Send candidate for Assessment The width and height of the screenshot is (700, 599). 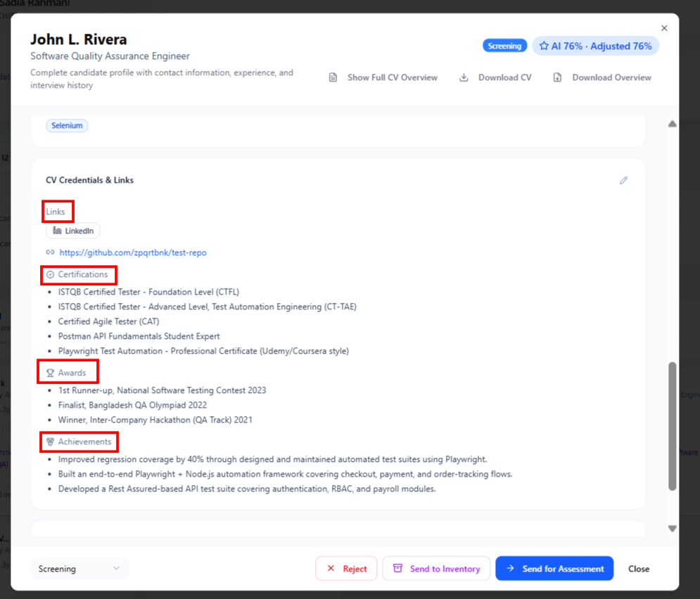tap(554, 568)
